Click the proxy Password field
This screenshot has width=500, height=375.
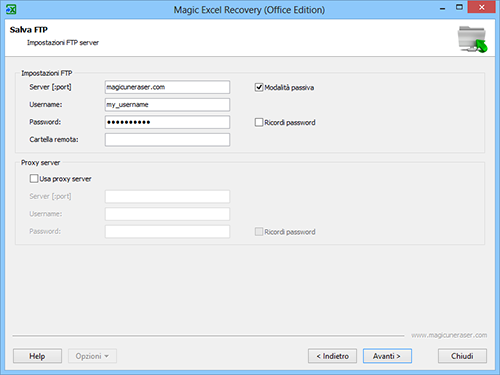(167, 231)
